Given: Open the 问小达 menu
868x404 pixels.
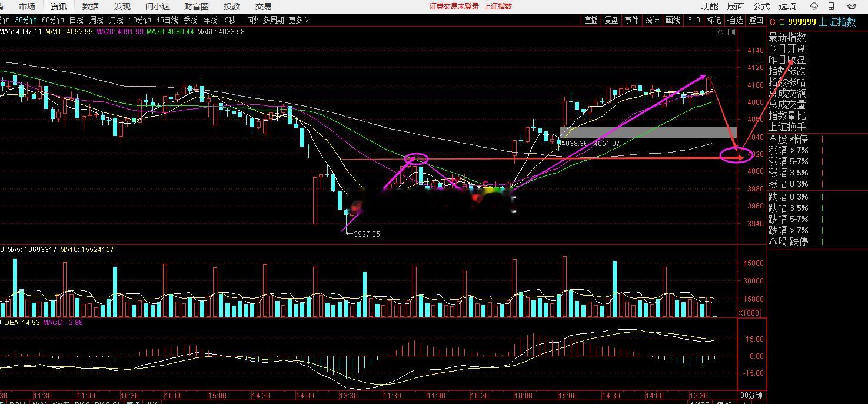Looking at the screenshot, I should (158, 6).
